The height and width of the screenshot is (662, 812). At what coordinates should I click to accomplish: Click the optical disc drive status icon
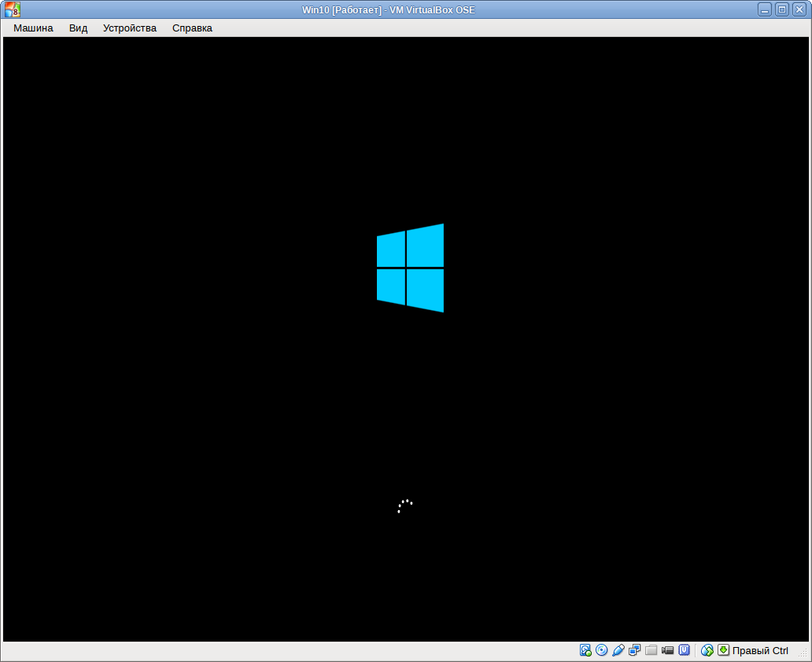coord(602,650)
